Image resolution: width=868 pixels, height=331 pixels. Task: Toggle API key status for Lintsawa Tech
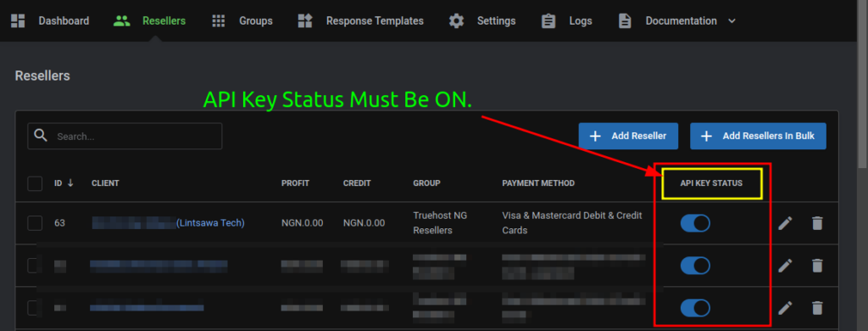695,223
